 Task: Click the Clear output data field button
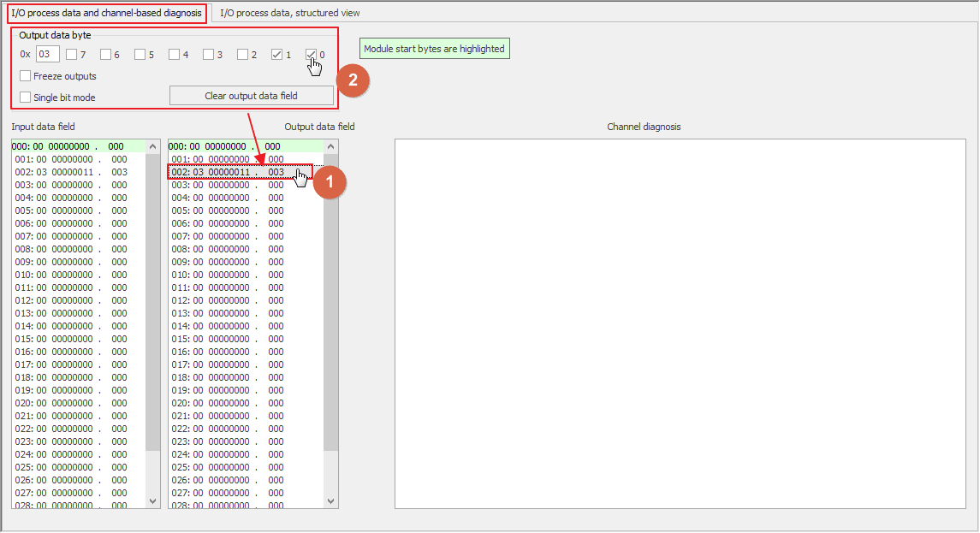pyautogui.click(x=252, y=96)
